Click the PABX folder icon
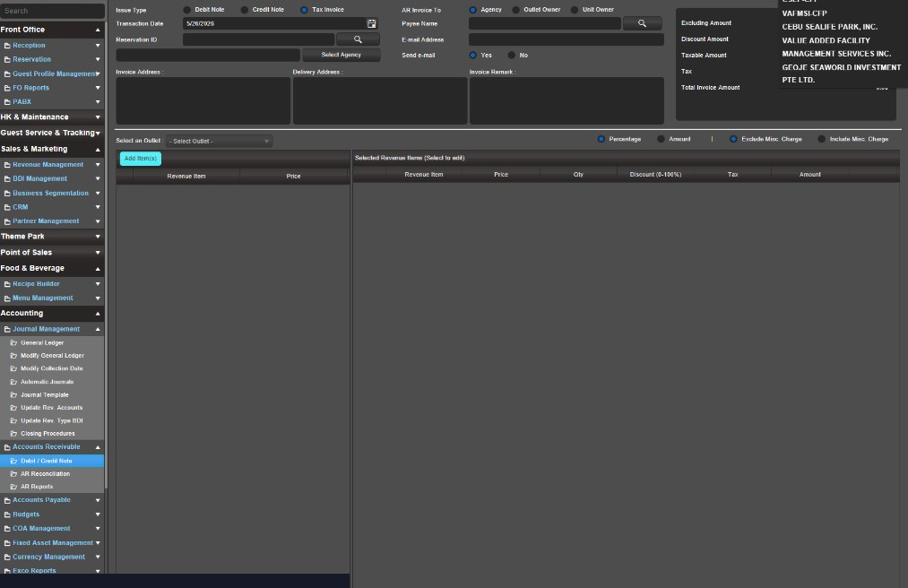 pyautogui.click(x=7, y=102)
